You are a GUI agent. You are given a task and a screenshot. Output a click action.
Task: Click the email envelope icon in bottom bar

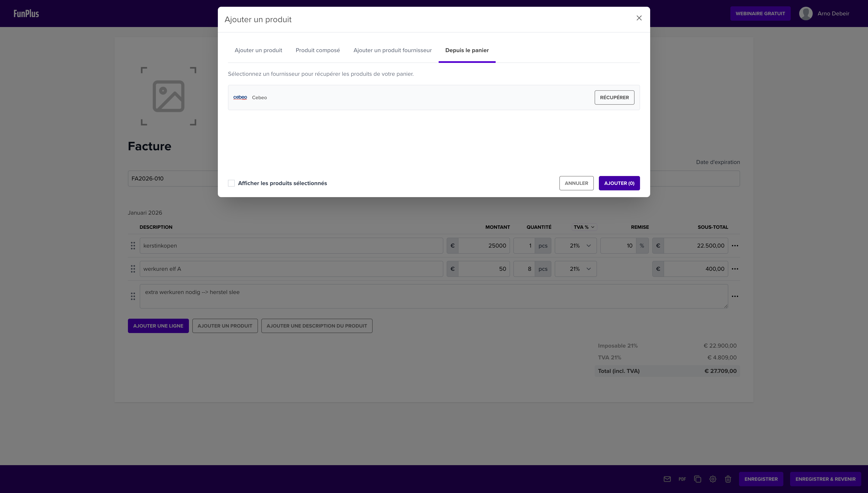coord(667,479)
